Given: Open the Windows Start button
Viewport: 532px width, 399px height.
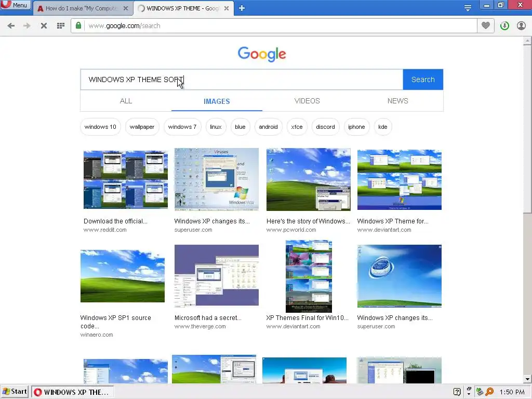Looking at the screenshot, I should (15, 392).
